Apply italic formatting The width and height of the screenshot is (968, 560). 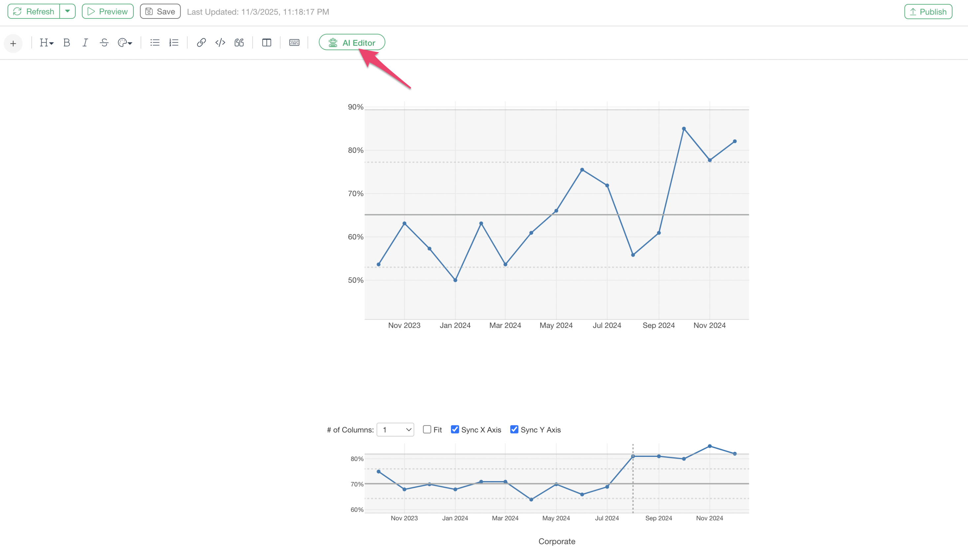[x=85, y=43]
